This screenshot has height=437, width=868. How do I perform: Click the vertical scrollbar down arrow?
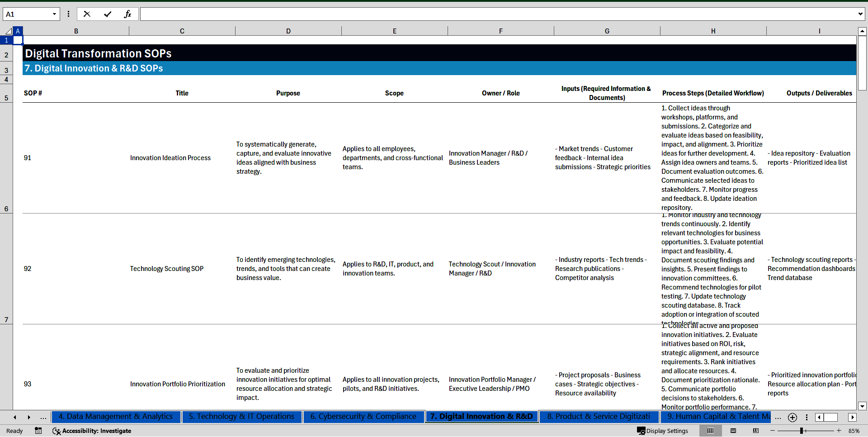(862, 406)
